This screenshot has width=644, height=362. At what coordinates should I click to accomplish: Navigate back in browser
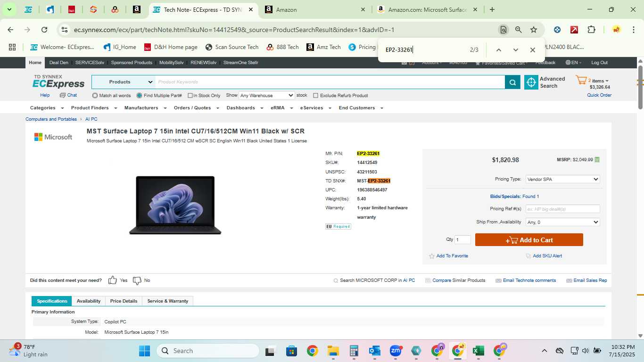pyautogui.click(x=10, y=30)
